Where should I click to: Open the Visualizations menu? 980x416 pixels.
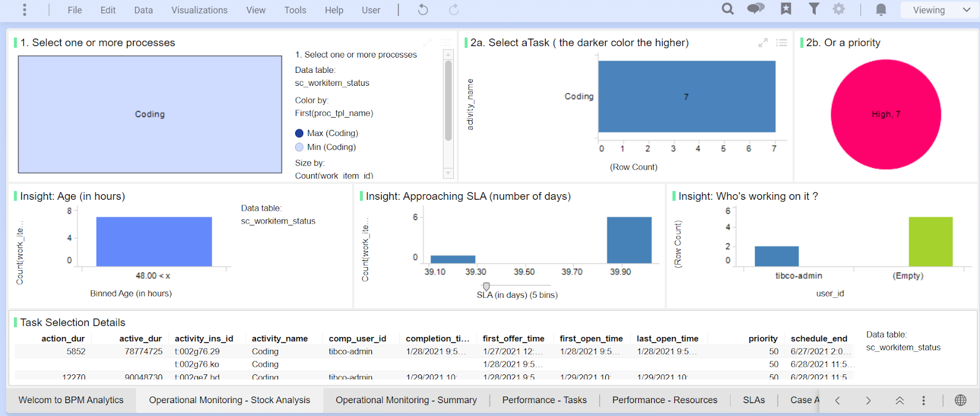coord(199,10)
